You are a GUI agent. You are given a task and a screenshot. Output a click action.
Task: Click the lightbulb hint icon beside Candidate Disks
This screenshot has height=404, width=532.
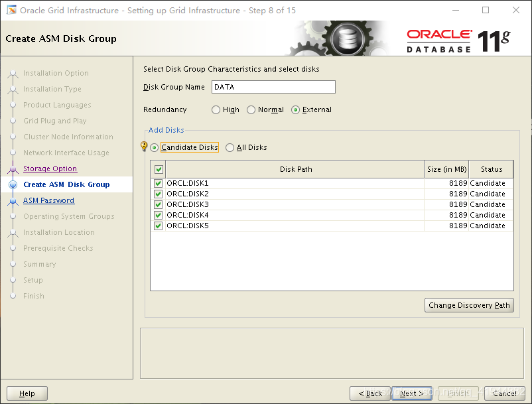pyautogui.click(x=144, y=146)
